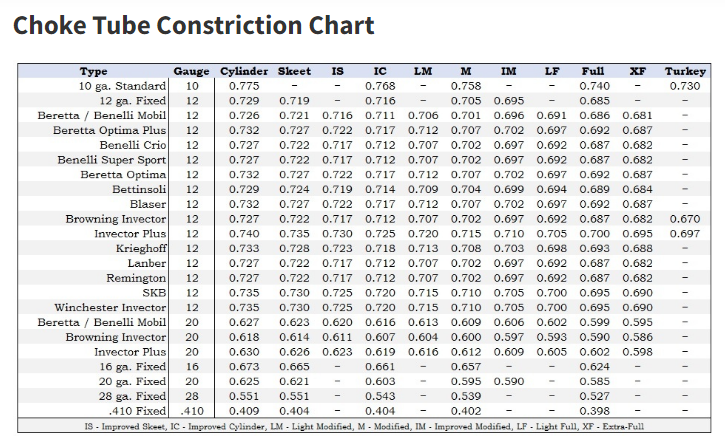Click the Bettinsoli row label
The image size is (725, 439).
tap(139, 189)
